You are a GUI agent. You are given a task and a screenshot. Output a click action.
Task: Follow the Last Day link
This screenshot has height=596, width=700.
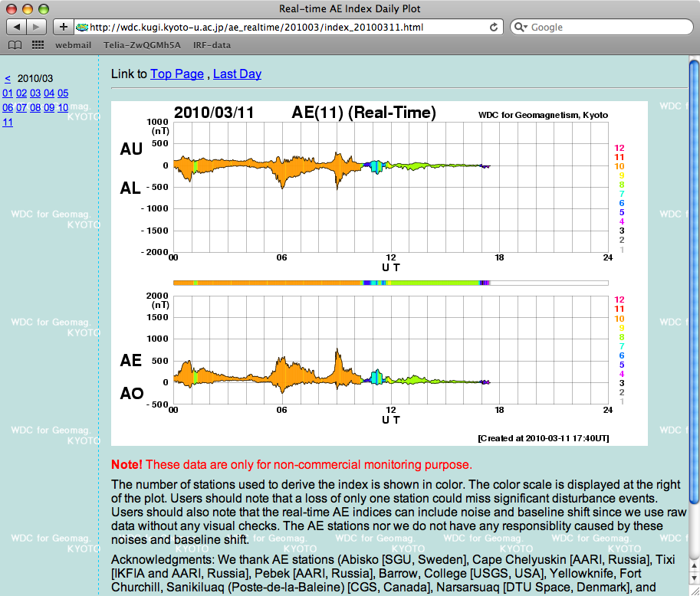tap(237, 74)
